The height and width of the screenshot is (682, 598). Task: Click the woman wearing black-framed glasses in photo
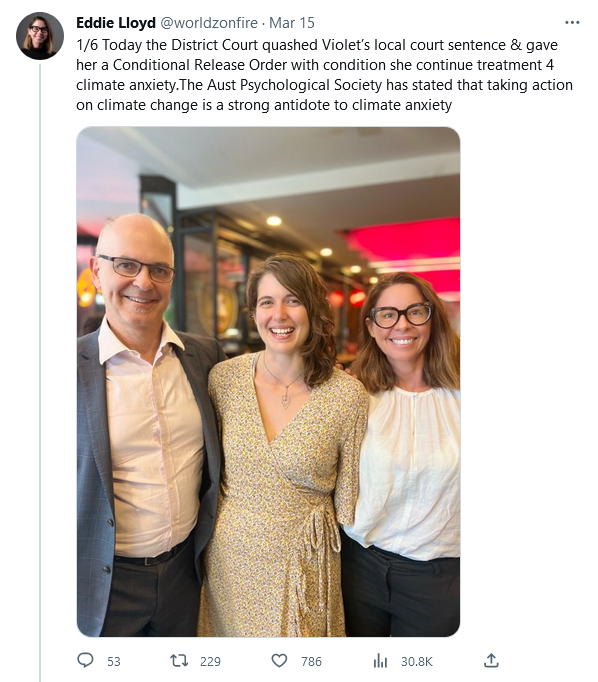404,452
